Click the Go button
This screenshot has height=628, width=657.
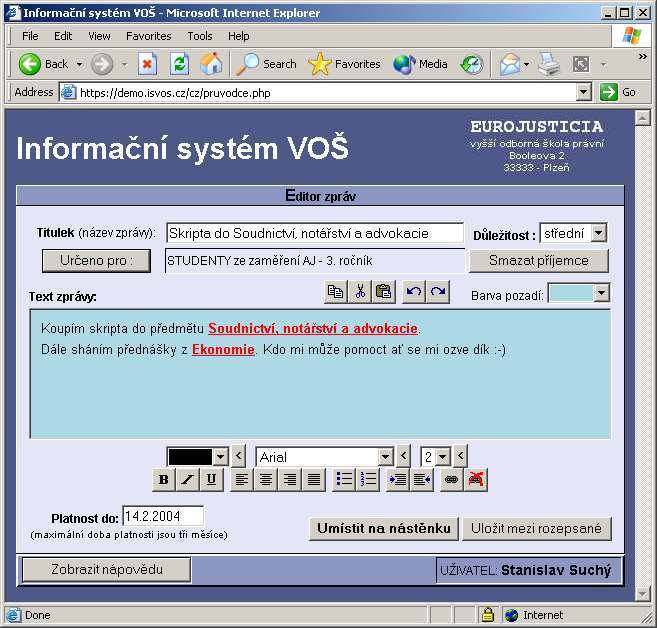click(618, 92)
